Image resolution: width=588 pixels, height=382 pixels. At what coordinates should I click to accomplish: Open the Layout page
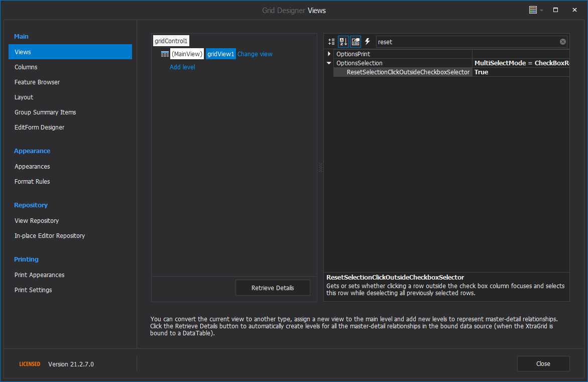(x=24, y=97)
